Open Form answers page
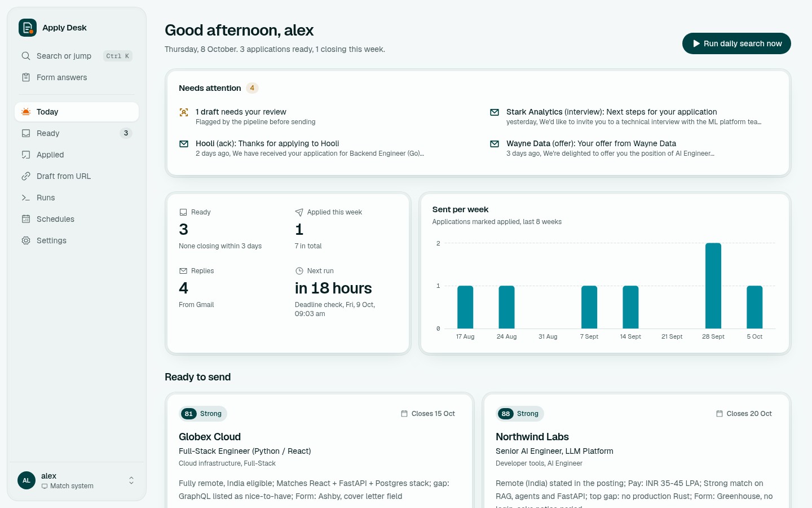Screen dimensions: 812x508 (77, 77)
